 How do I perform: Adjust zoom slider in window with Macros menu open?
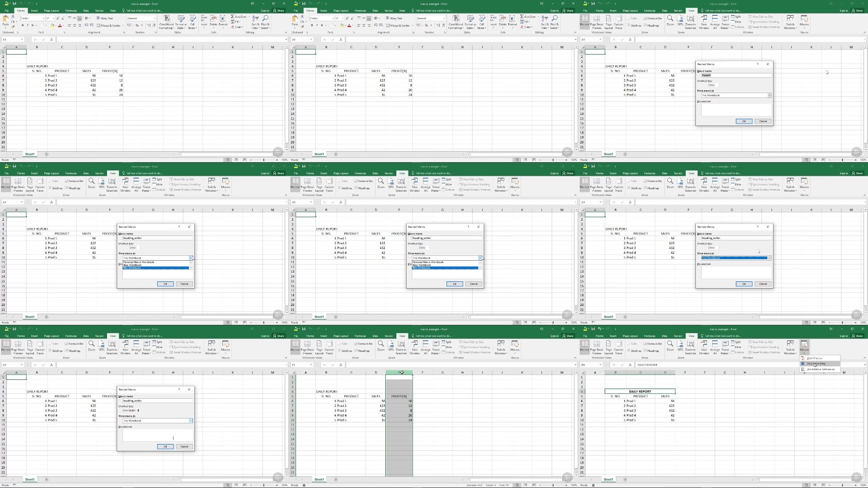842,485
